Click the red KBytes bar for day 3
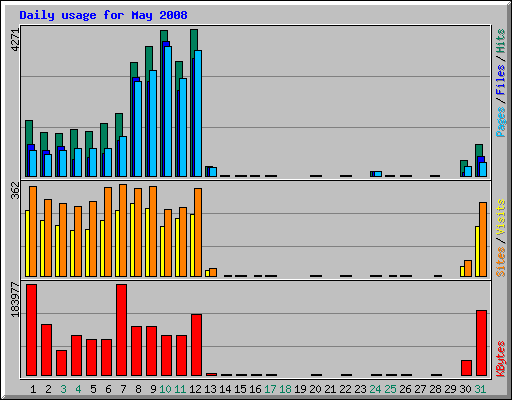The width and height of the screenshot is (512, 400). tap(61, 363)
